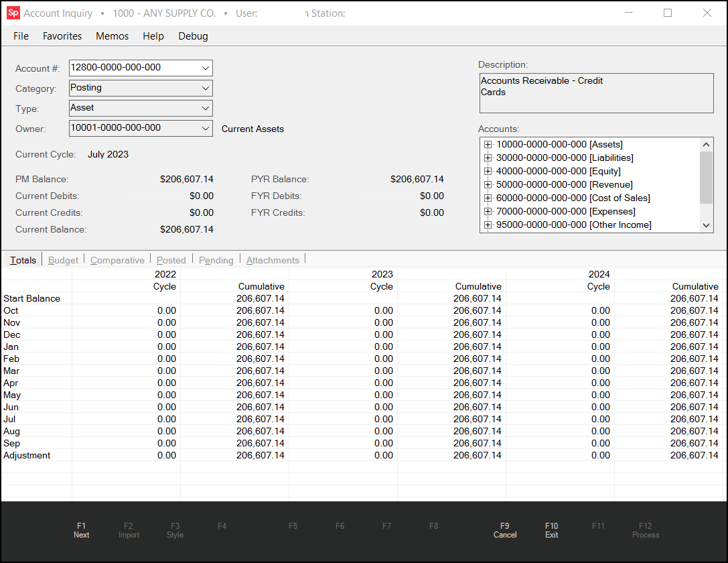This screenshot has width=728, height=563.
Task: Switch to the Comparative tab
Action: point(117,259)
